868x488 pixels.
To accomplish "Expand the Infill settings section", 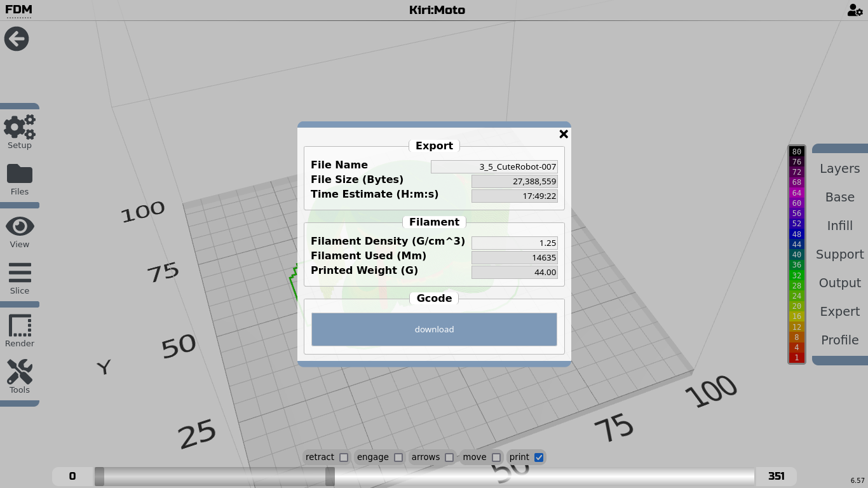I will tap(839, 226).
